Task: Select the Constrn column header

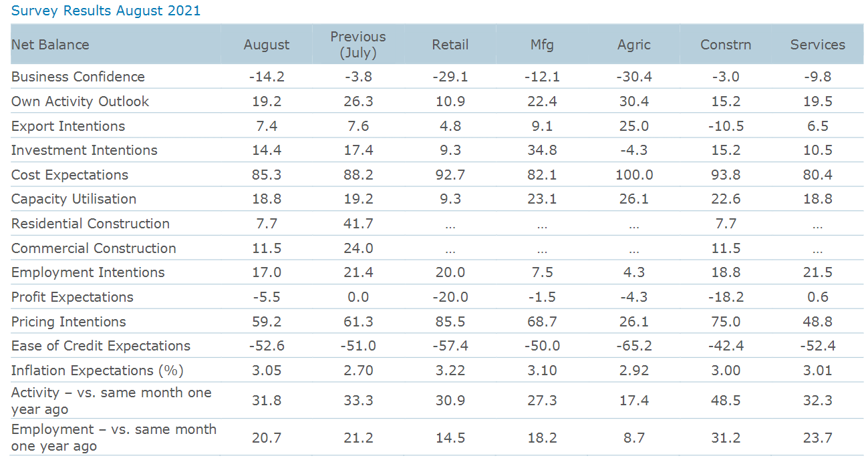Action: tap(726, 45)
